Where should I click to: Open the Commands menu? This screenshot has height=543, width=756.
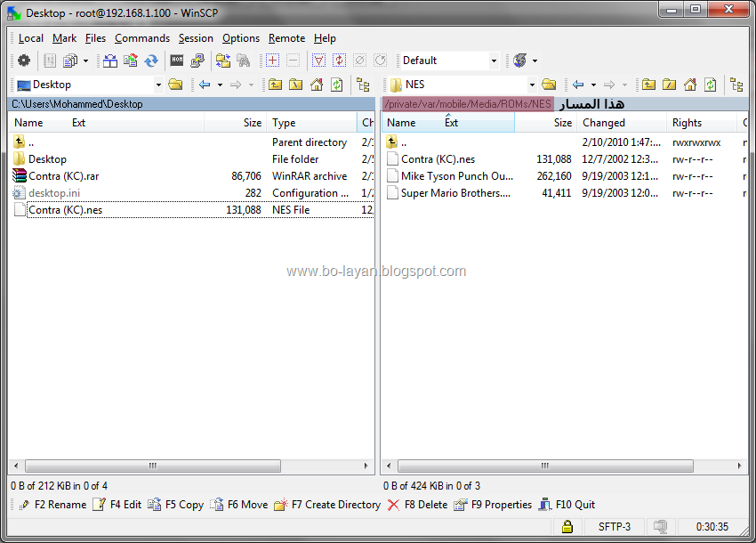click(x=142, y=38)
